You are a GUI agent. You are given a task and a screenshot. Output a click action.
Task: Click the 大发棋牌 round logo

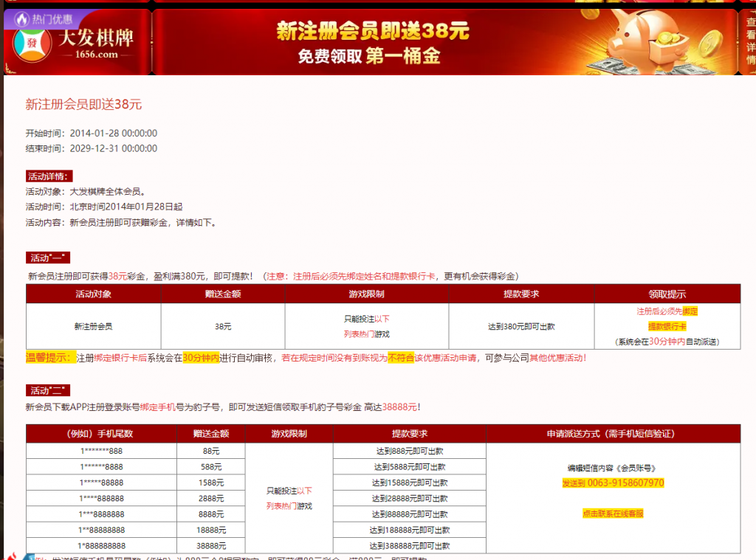pos(32,44)
